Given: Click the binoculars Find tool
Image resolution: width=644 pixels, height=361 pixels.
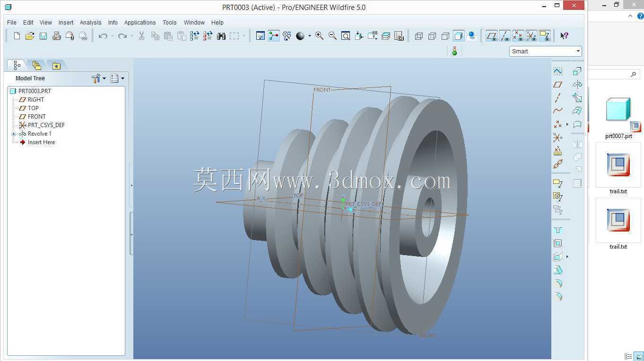Looking at the screenshot, I should click(221, 36).
